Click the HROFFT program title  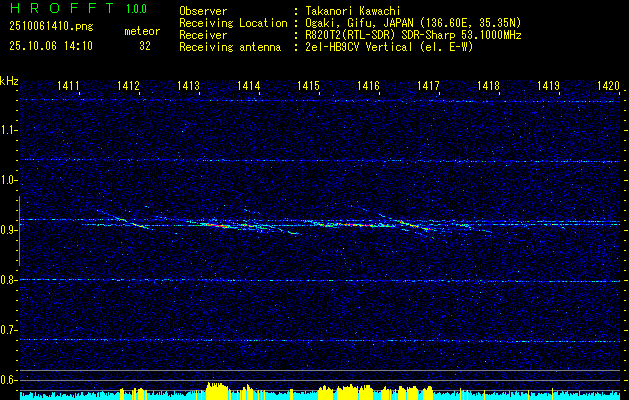(60, 8)
